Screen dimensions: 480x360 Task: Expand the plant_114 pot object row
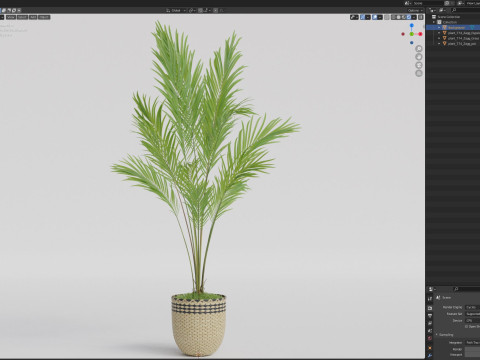click(439, 43)
